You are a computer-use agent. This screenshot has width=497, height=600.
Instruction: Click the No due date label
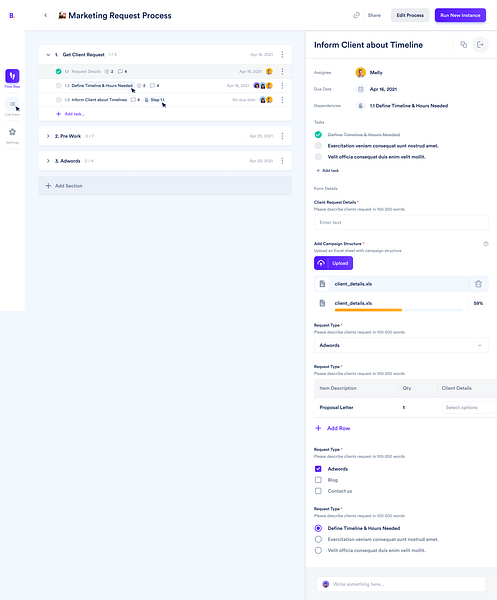244,100
